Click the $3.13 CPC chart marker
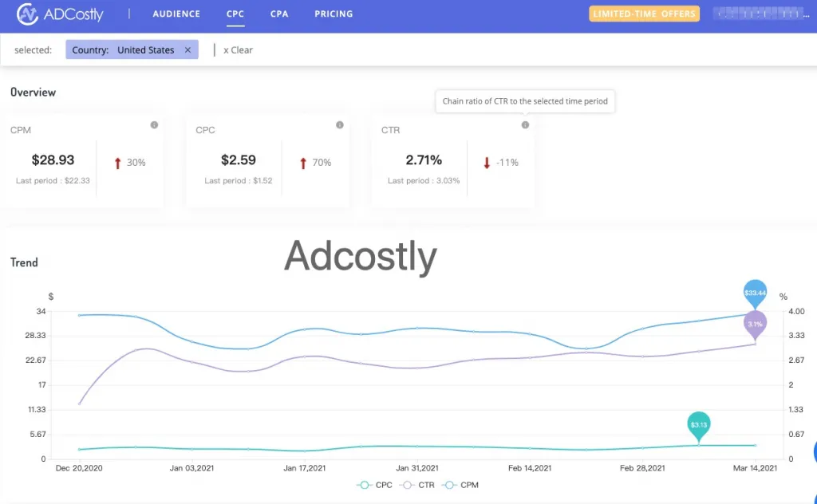The height and width of the screenshot is (504, 817). pyautogui.click(x=699, y=424)
